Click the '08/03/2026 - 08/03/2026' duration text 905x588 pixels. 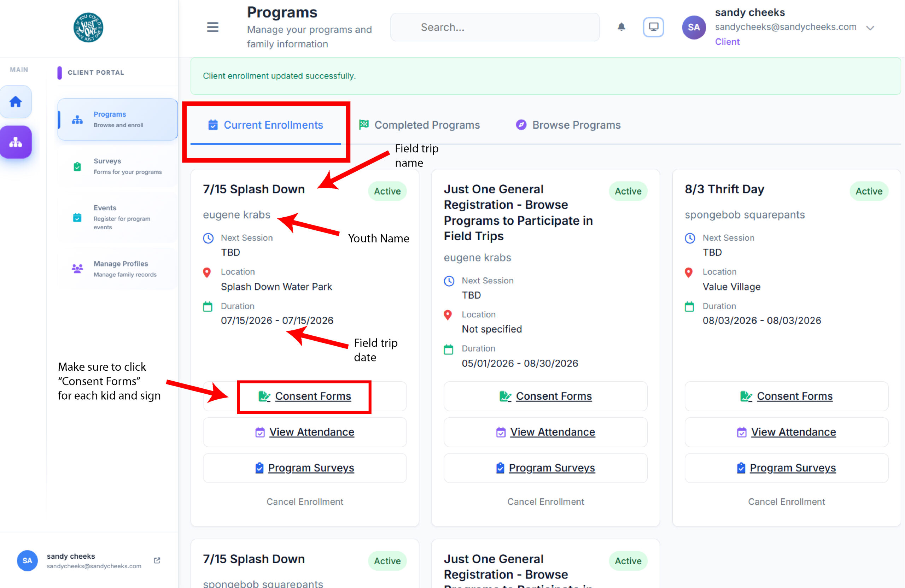(x=761, y=321)
